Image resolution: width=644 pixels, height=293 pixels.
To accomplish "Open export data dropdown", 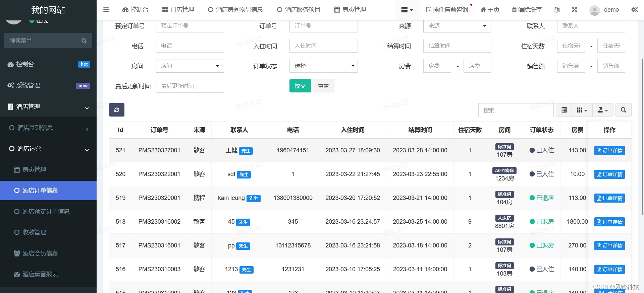I will click(x=603, y=110).
